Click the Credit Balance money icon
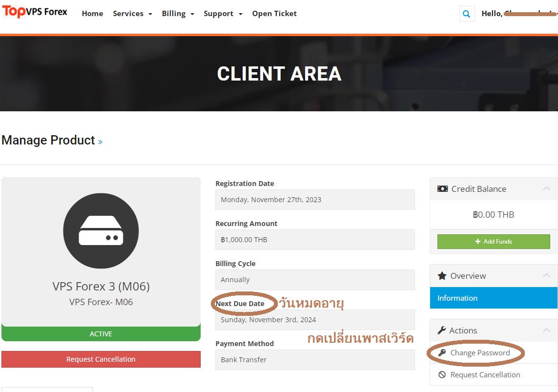 pyautogui.click(x=442, y=189)
